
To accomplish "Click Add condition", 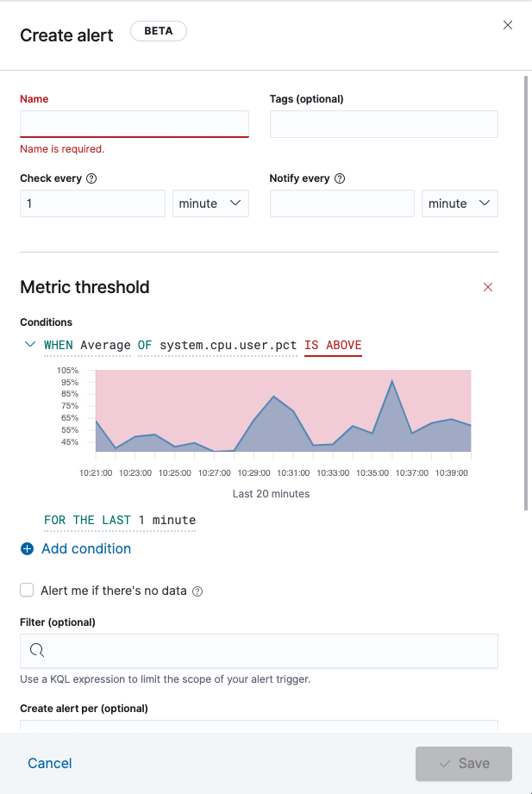I will (x=86, y=548).
